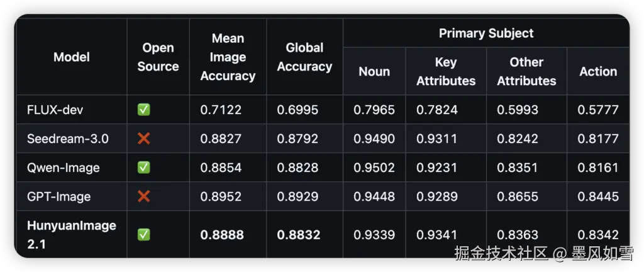Click GPT-Image global accuracy 0.8929
The width and height of the screenshot is (644, 272).
[x=297, y=196]
